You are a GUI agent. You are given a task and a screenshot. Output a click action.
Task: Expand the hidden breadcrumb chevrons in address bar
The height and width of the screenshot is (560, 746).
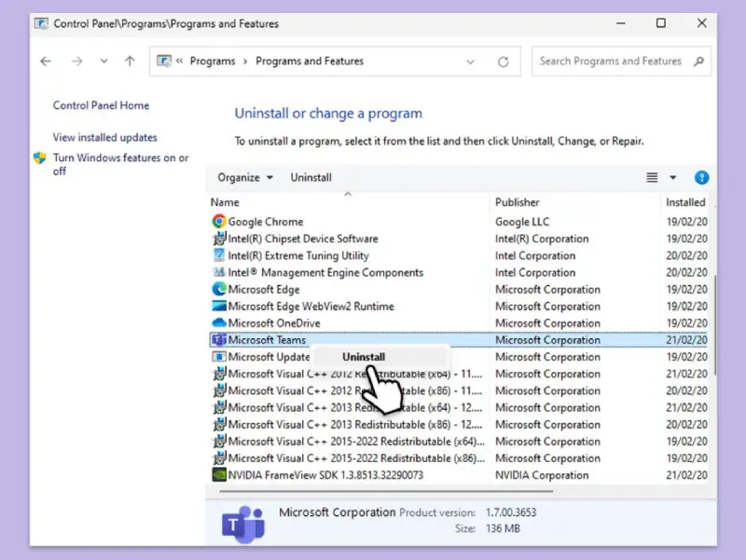click(179, 61)
